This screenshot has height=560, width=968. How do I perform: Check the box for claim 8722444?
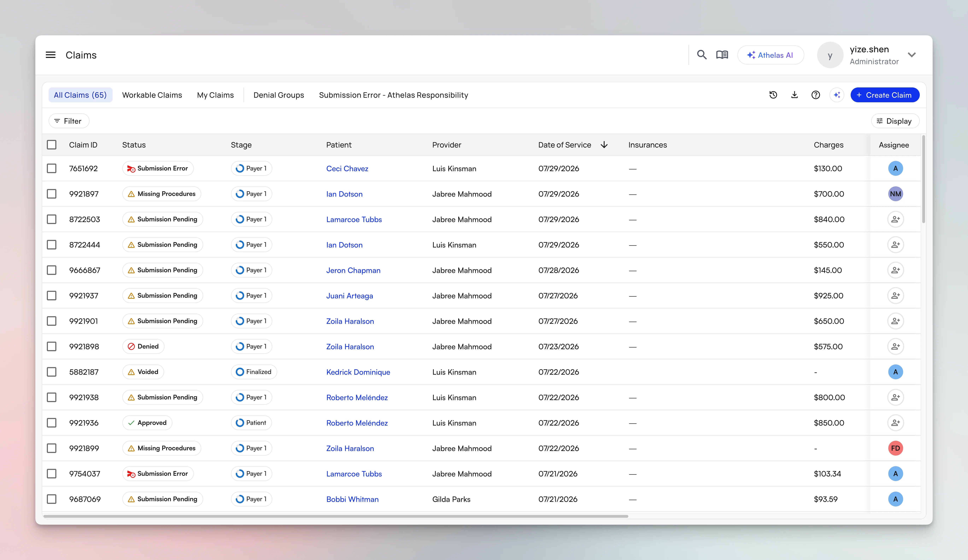pyautogui.click(x=51, y=245)
